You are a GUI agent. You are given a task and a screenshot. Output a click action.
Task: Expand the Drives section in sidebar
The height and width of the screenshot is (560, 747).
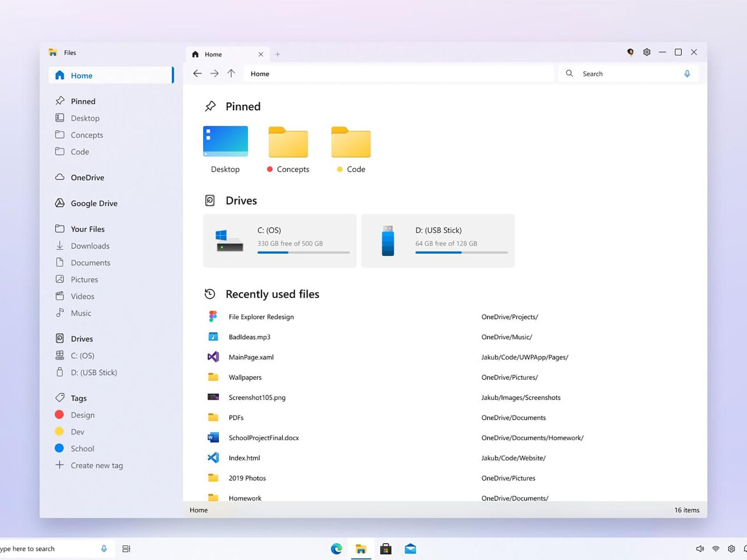click(82, 338)
